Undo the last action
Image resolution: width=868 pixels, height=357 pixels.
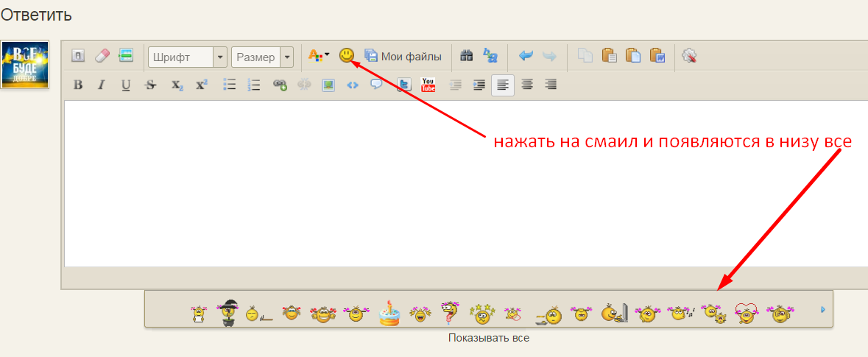click(x=526, y=56)
